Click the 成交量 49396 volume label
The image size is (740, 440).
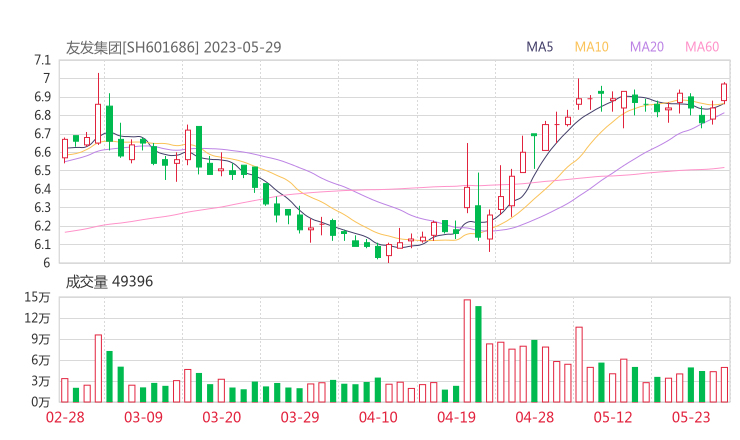tap(109, 282)
